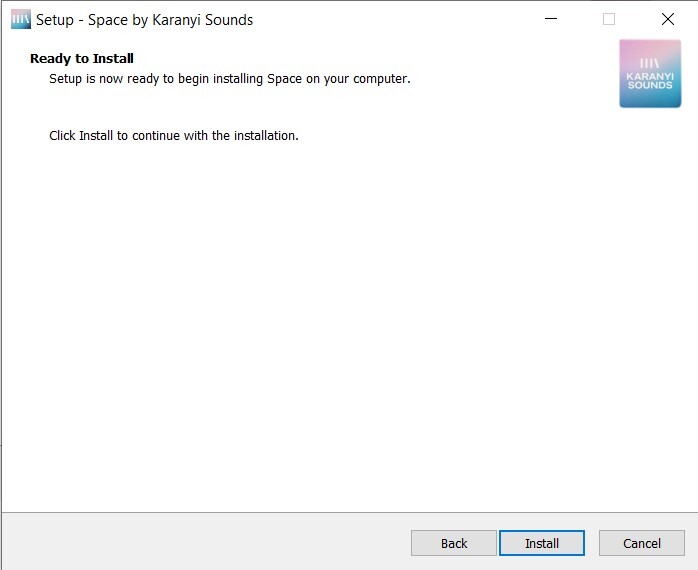Click the Install button
This screenshot has height=570, width=698.
542,543
